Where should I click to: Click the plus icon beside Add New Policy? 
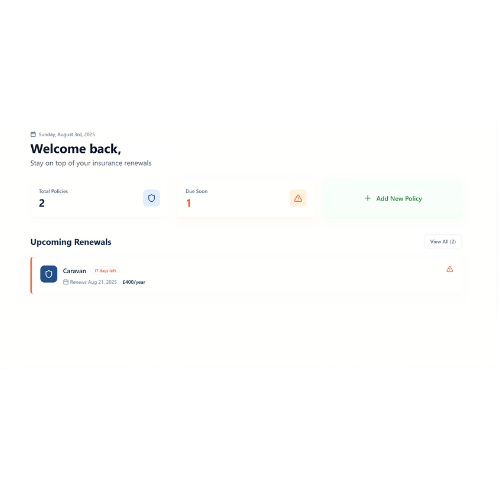(368, 198)
